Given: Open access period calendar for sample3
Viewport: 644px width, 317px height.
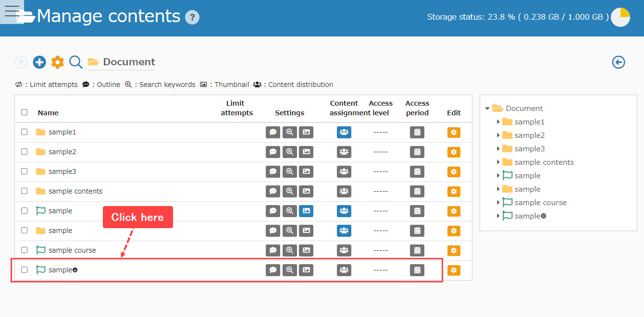Looking at the screenshot, I should [x=417, y=171].
